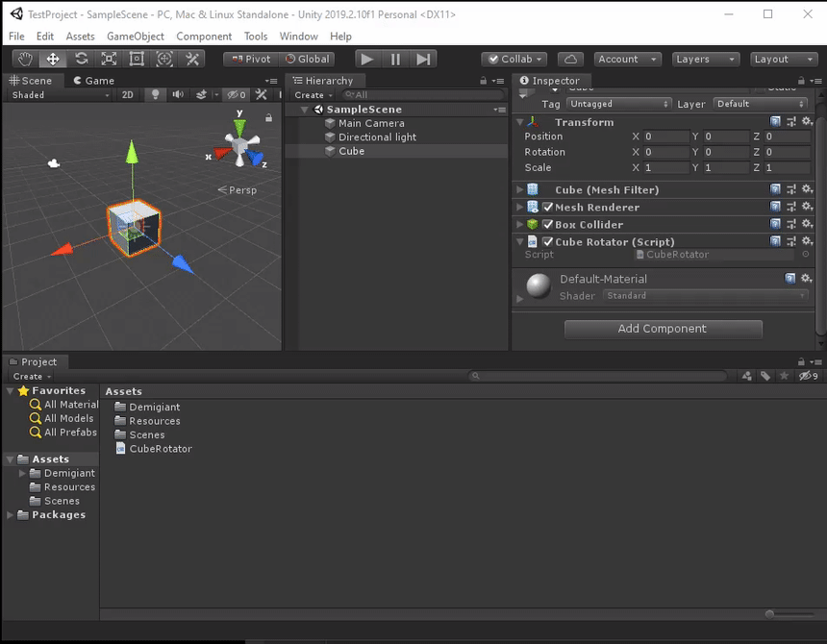Open Transform preset selector icon
The width and height of the screenshot is (827, 644).
[791, 122]
